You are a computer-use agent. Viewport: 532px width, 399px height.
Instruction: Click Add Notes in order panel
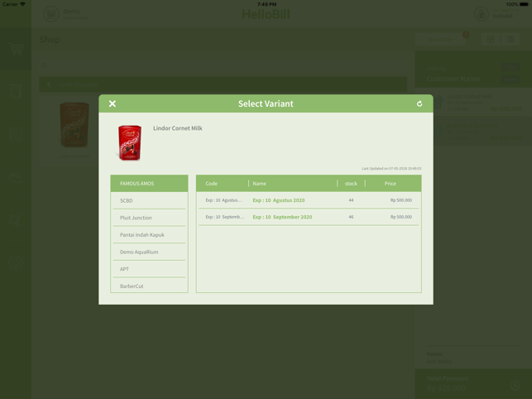pyautogui.click(x=439, y=361)
